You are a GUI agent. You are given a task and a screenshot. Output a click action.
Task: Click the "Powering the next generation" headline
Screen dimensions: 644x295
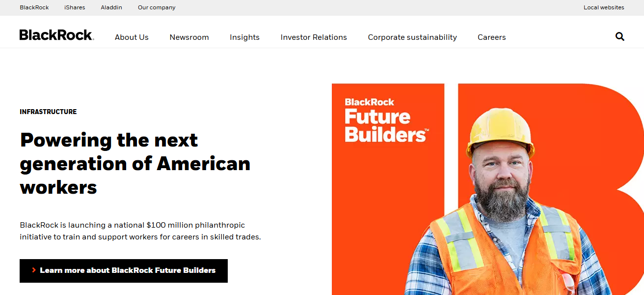click(x=135, y=164)
